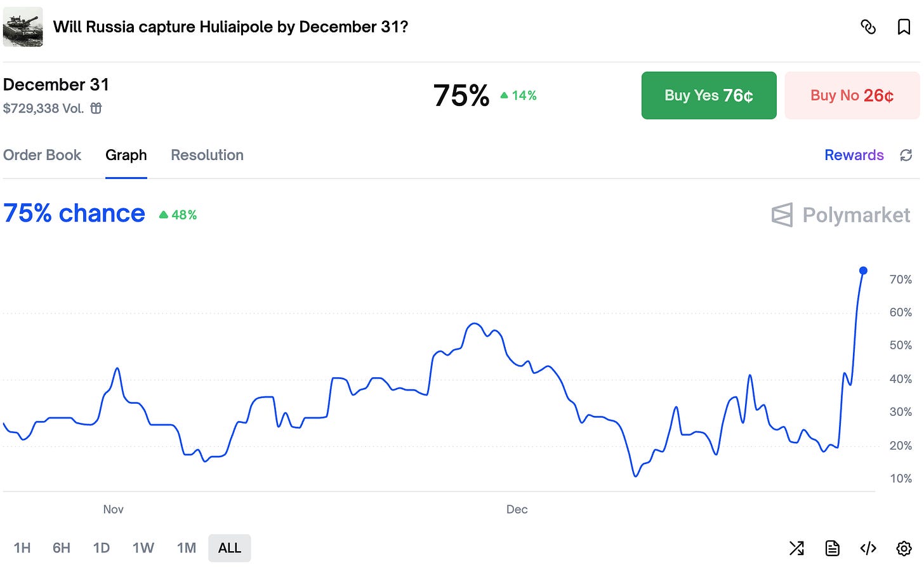The image size is (924, 567).
Task: Buy Yes at 76¢
Action: pos(709,95)
